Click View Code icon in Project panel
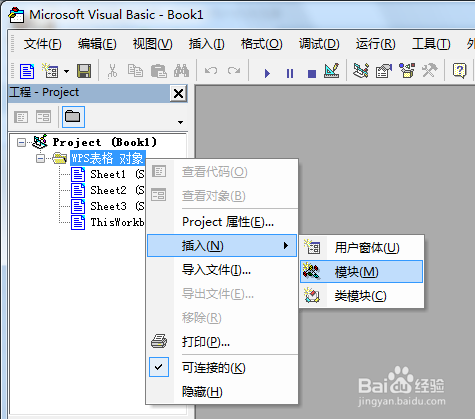This screenshot has height=419, width=475. point(21,117)
